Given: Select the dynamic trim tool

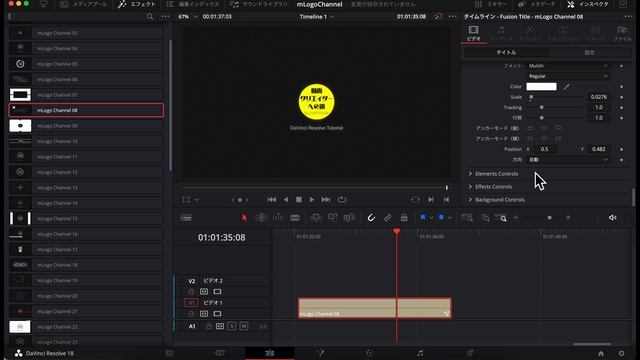Looking at the screenshot, I should tap(278, 218).
